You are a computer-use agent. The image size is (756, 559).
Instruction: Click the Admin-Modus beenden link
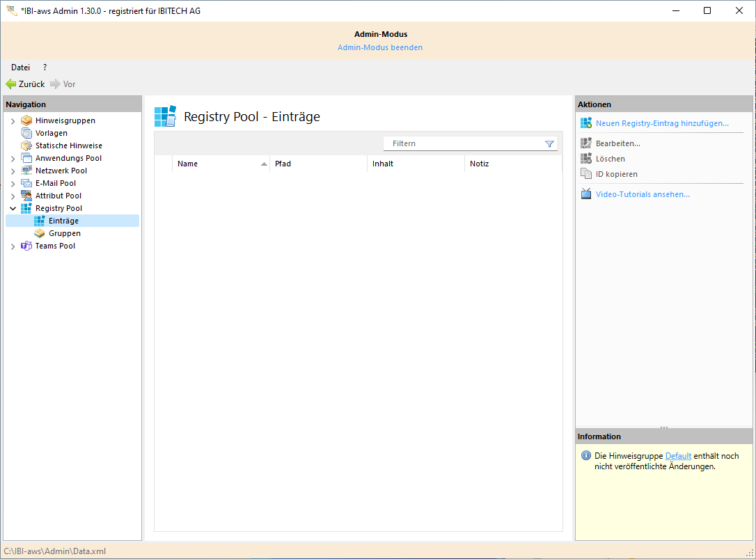click(x=380, y=47)
